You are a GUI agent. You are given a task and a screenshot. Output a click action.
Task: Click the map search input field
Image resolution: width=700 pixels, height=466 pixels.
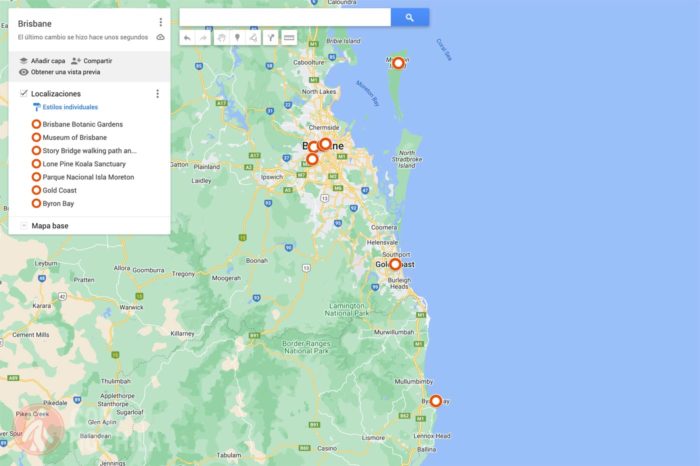285,17
